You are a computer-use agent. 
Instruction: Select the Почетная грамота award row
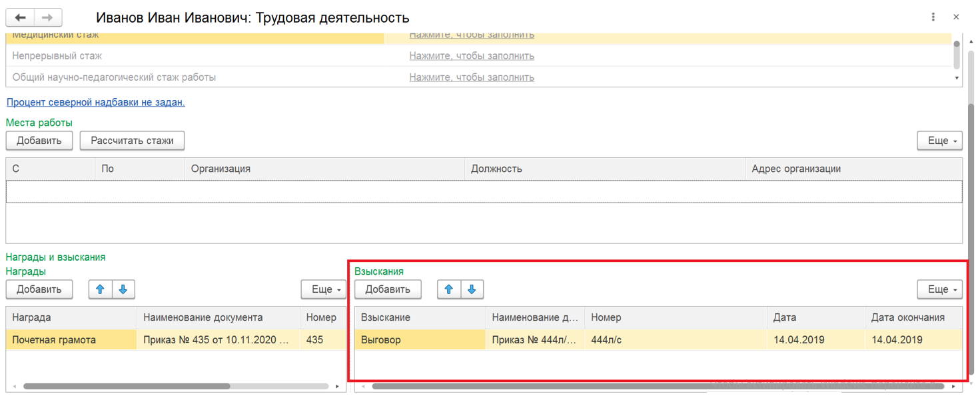[x=71, y=340]
